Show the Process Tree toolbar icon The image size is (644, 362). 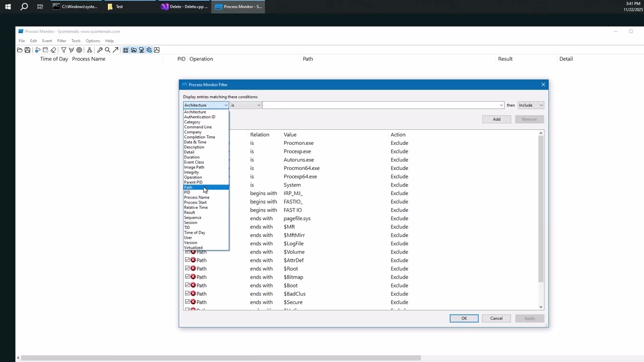(x=90, y=50)
